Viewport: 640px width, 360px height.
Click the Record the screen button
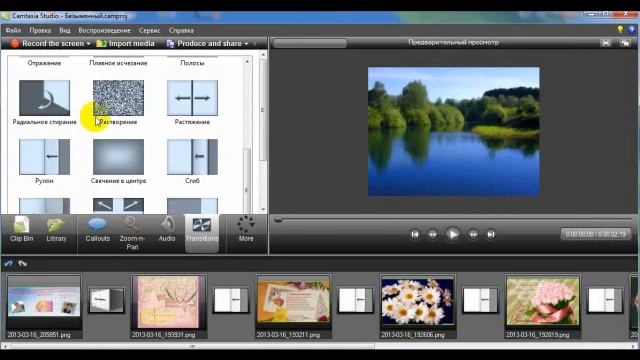[47, 43]
